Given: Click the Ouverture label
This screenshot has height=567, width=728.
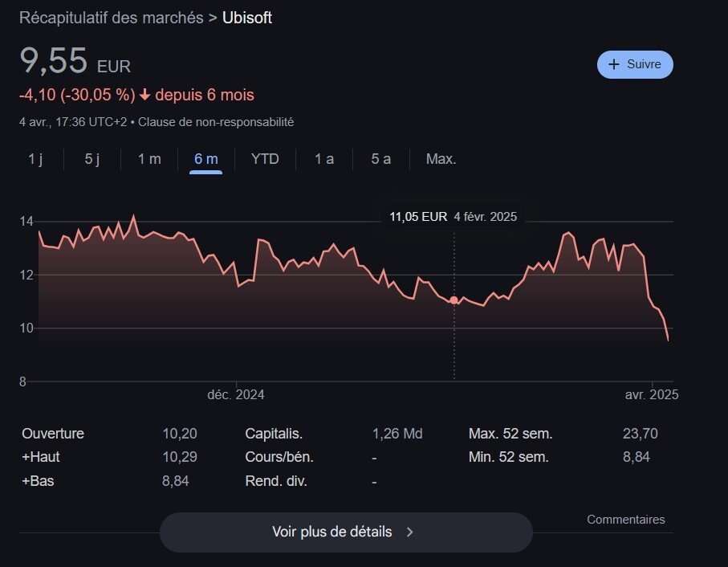Looking at the screenshot, I should click(x=53, y=434).
